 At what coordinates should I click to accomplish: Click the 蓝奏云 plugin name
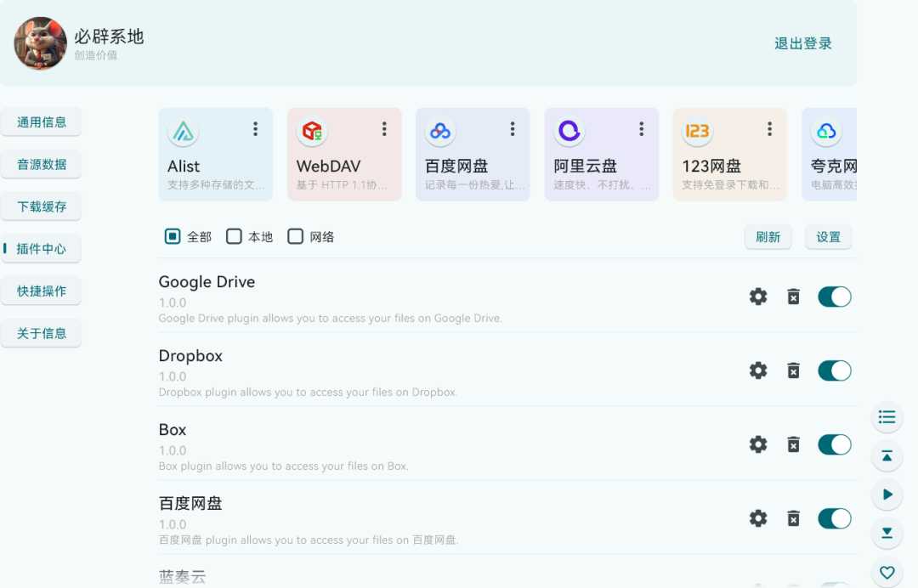click(182, 577)
